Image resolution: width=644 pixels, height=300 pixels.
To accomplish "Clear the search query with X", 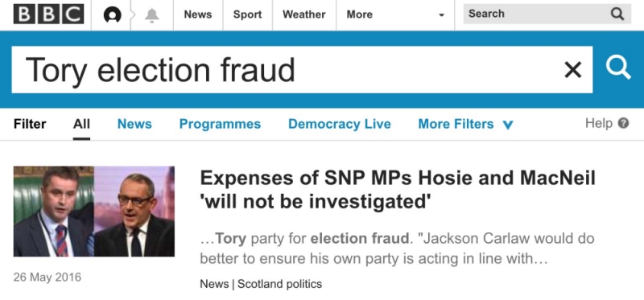I will [x=572, y=70].
